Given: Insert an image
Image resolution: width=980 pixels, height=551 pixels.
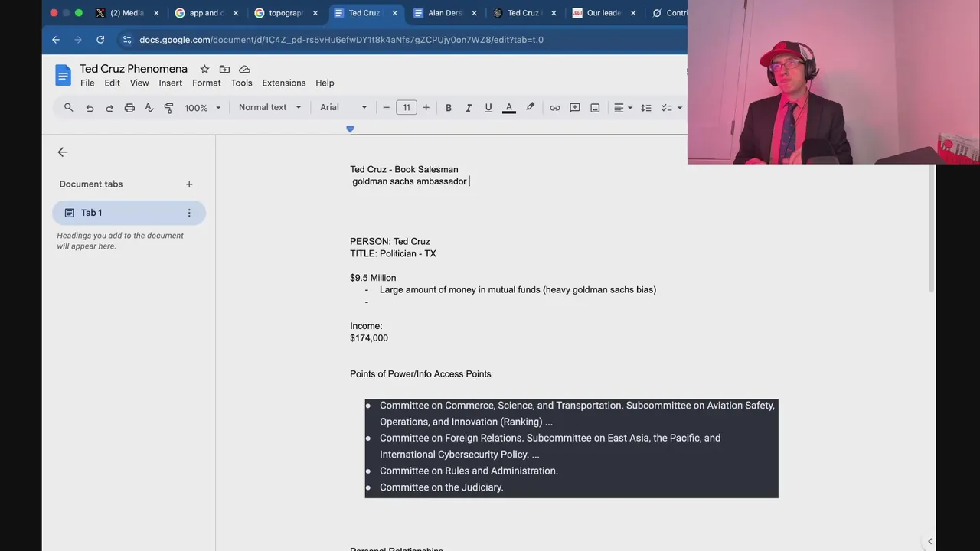Looking at the screenshot, I should coord(595,108).
